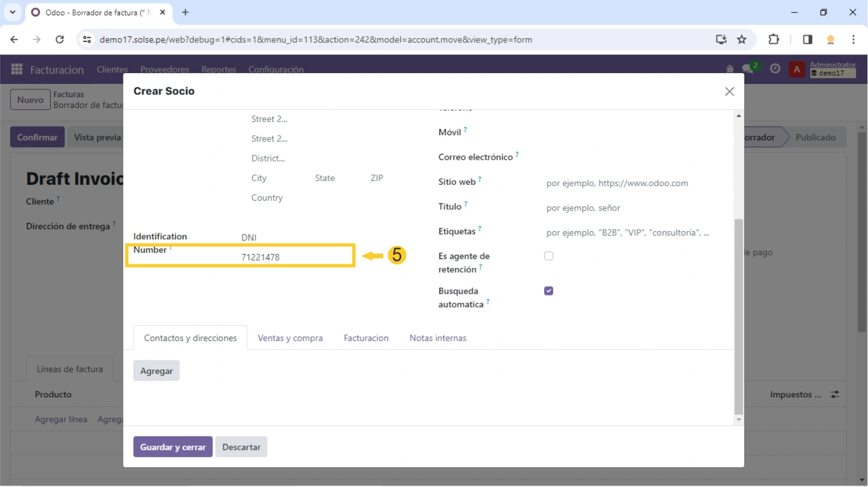Open the conversations chat icon
868x487 pixels.
point(748,69)
